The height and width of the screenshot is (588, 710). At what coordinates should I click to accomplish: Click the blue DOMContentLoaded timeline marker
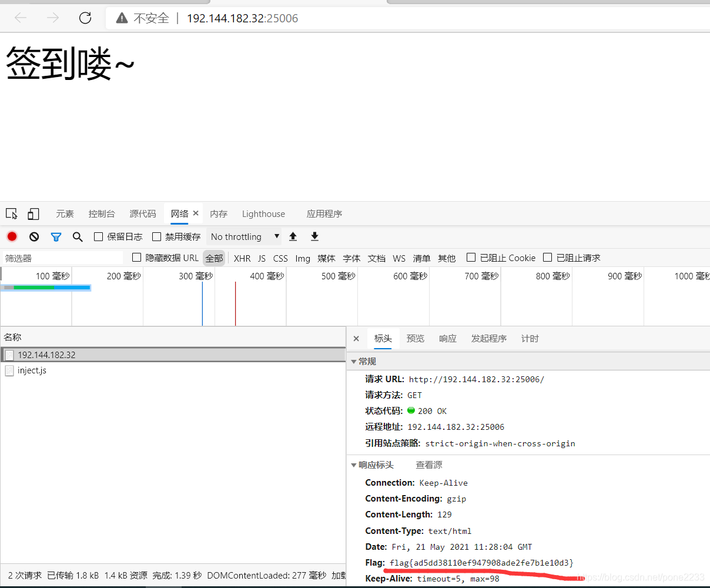[x=202, y=303]
